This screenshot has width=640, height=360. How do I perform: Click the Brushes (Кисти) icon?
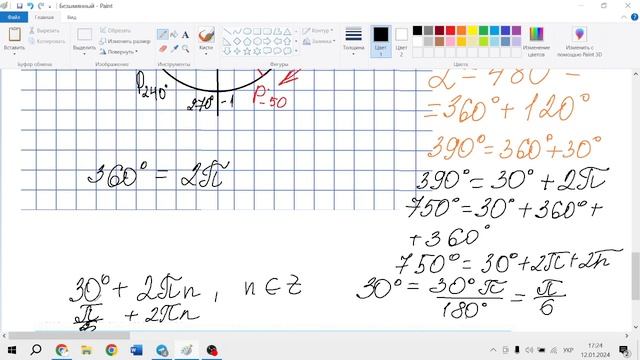(x=206, y=35)
